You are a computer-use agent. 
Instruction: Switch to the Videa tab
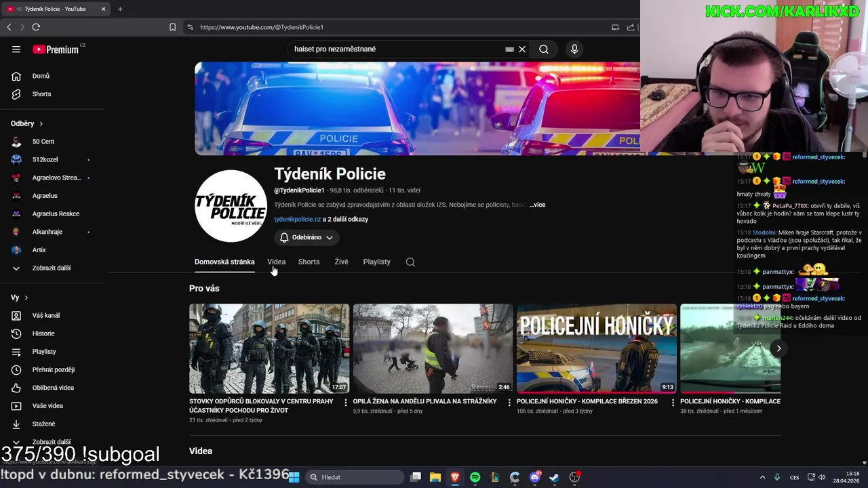276,262
